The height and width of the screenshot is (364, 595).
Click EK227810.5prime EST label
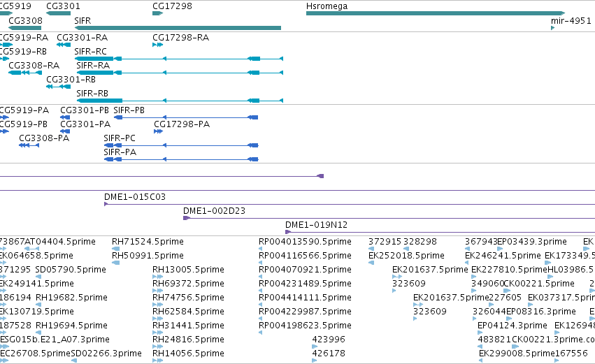tap(510, 270)
